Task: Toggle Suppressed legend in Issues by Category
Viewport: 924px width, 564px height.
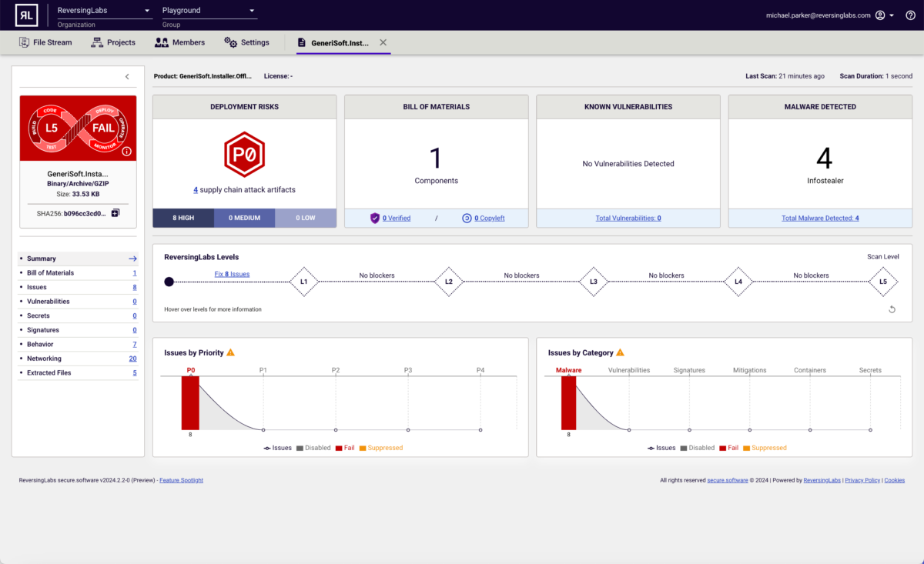Action: 765,448
